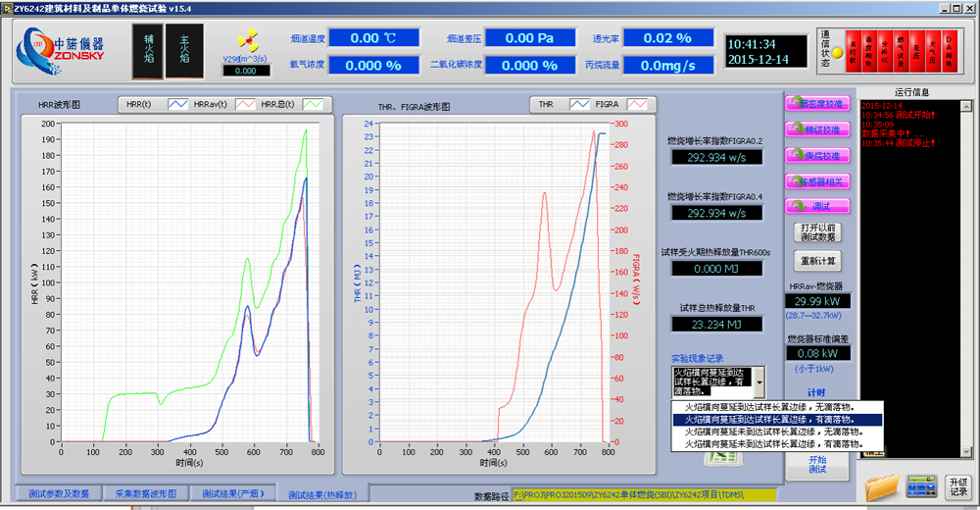Click the 烟道温度 0.00 ℃ display

point(373,38)
